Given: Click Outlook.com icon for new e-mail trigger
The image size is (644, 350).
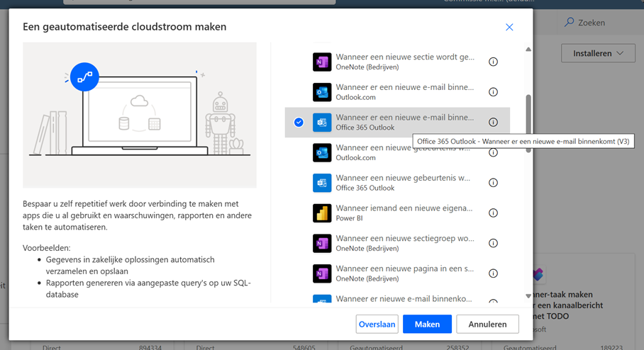Looking at the screenshot, I should [322, 92].
